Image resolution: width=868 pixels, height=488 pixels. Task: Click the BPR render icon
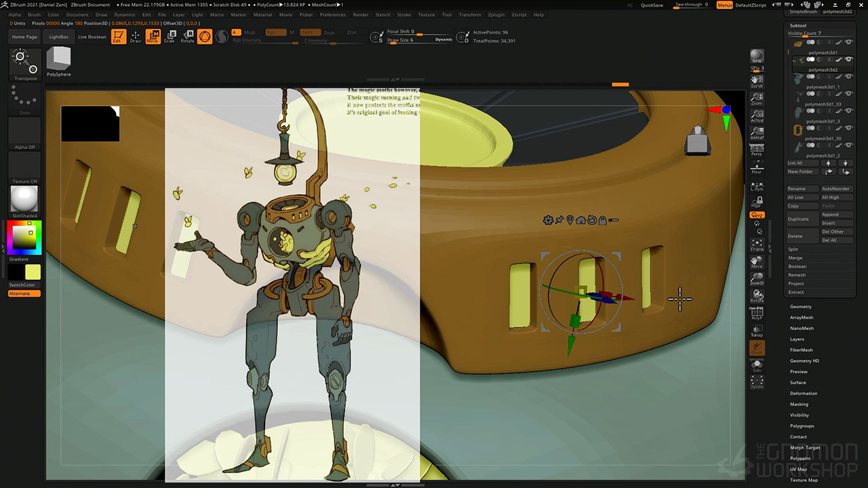tap(757, 57)
